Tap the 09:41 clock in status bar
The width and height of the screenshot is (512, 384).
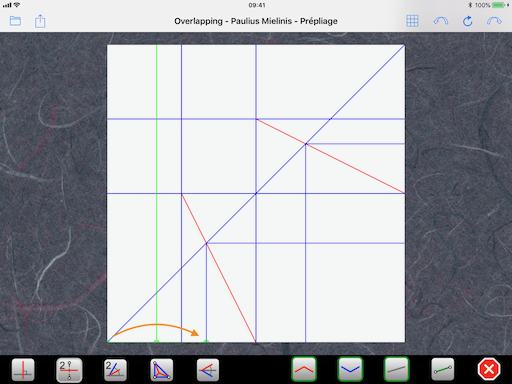(x=257, y=5)
